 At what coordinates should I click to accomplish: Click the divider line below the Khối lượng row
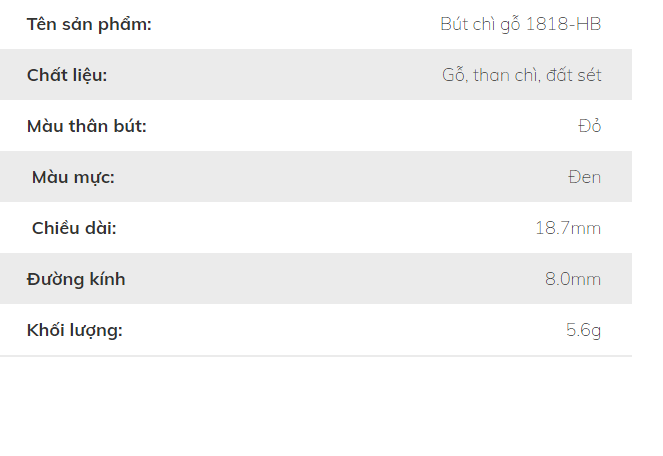316,356
